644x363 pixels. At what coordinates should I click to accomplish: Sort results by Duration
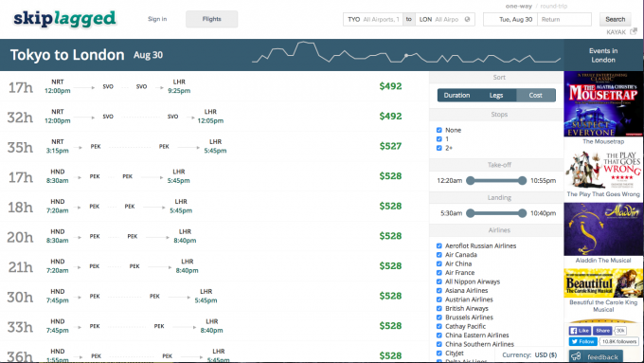456,96
